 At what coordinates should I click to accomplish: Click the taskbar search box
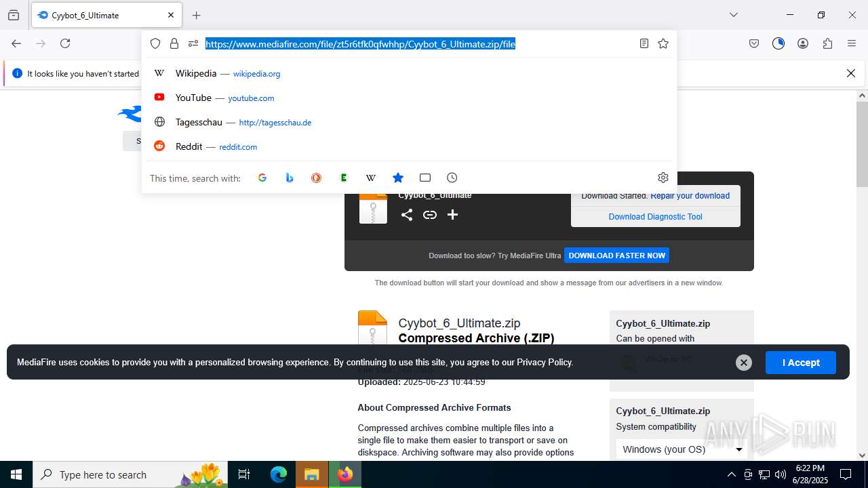[x=132, y=474]
